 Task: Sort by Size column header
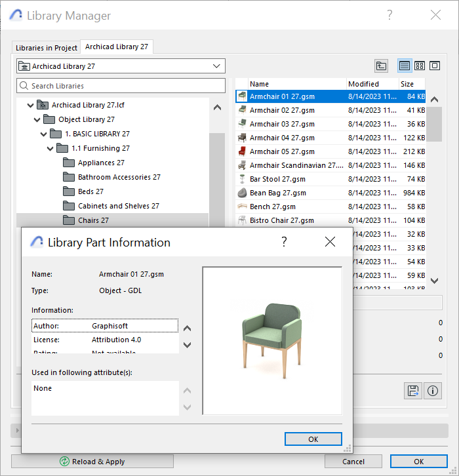(412, 84)
